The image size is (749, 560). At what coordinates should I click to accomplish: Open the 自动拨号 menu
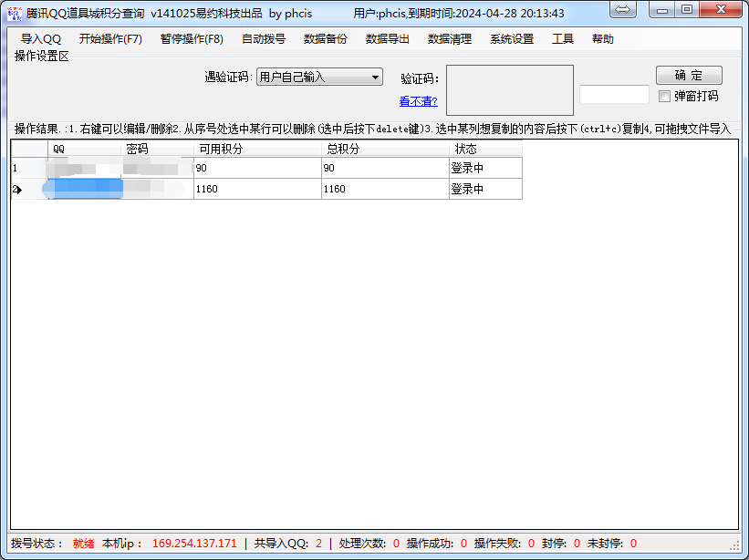pyautogui.click(x=264, y=39)
